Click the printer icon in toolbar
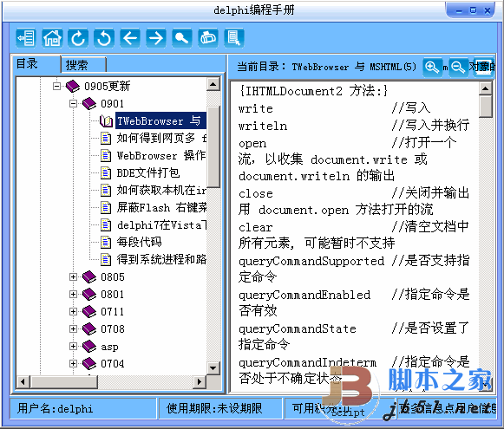The height and width of the screenshot is (429, 504). [208, 38]
